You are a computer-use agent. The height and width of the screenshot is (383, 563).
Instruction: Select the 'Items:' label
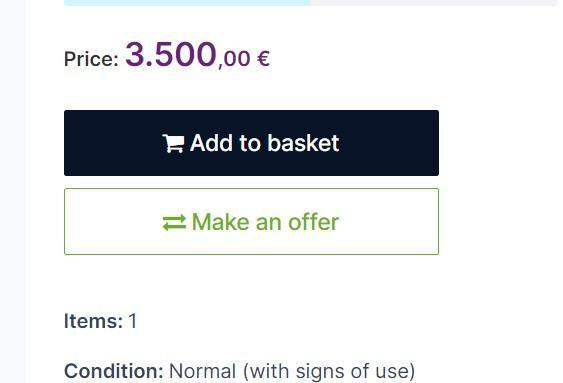tap(93, 321)
